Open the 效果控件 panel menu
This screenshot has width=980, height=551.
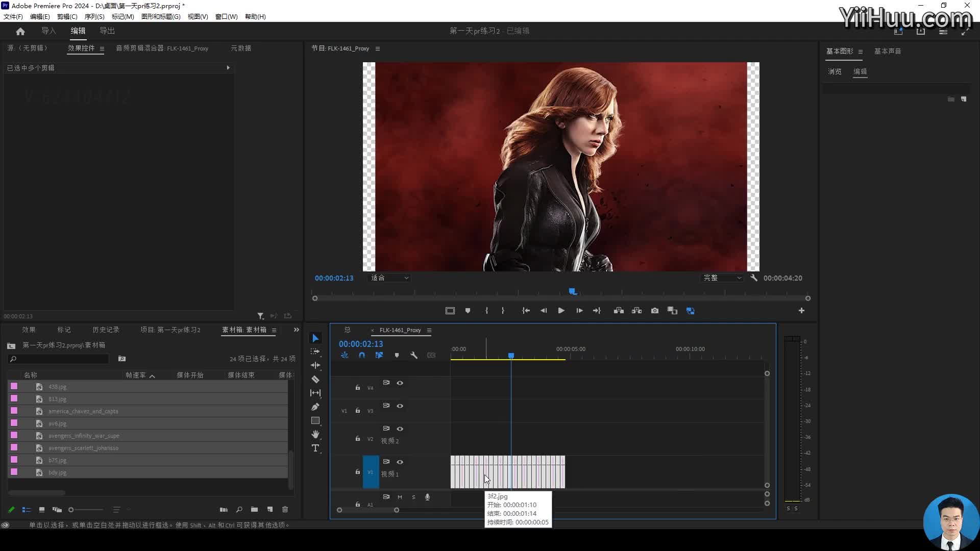102,48
